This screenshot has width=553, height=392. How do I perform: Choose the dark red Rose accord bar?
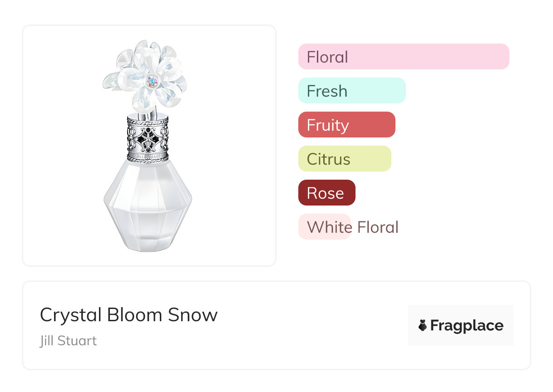326,193
